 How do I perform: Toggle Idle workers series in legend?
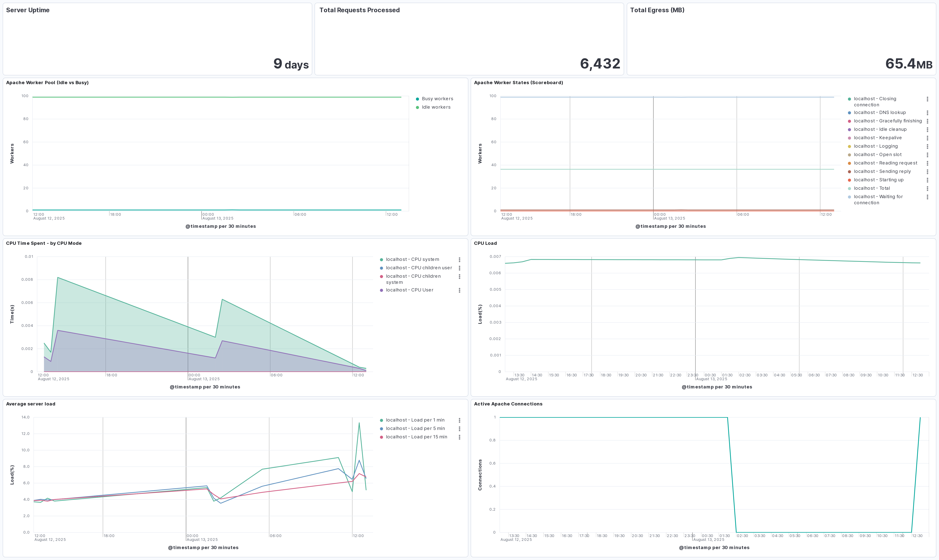click(x=436, y=107)
